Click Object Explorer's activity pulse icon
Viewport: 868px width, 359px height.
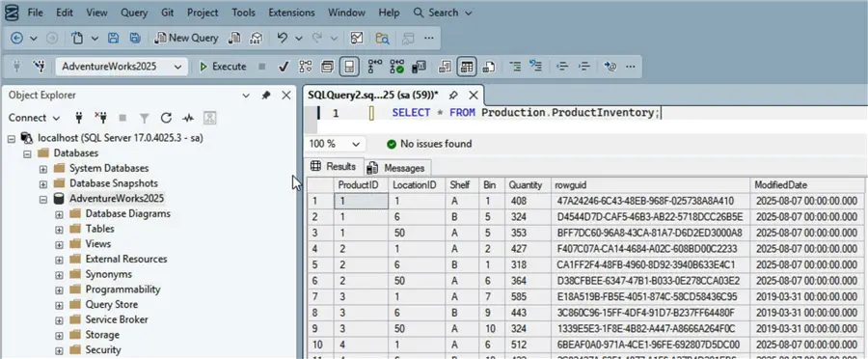pos(188,118)
